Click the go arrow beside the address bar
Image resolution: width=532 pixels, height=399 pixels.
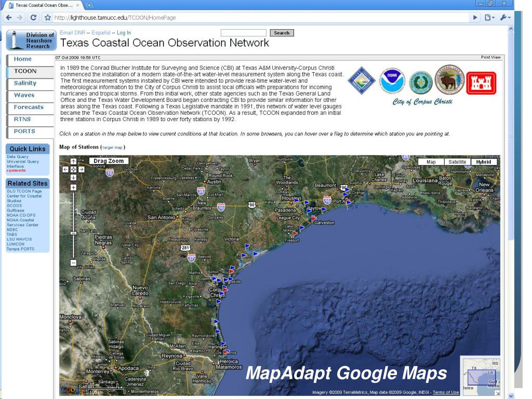click(475, 18)
